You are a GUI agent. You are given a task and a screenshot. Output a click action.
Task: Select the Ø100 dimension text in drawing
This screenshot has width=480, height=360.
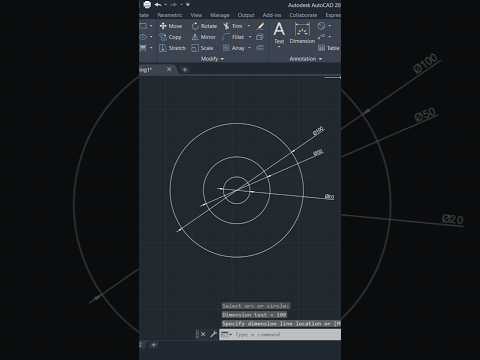click(319, 131)
